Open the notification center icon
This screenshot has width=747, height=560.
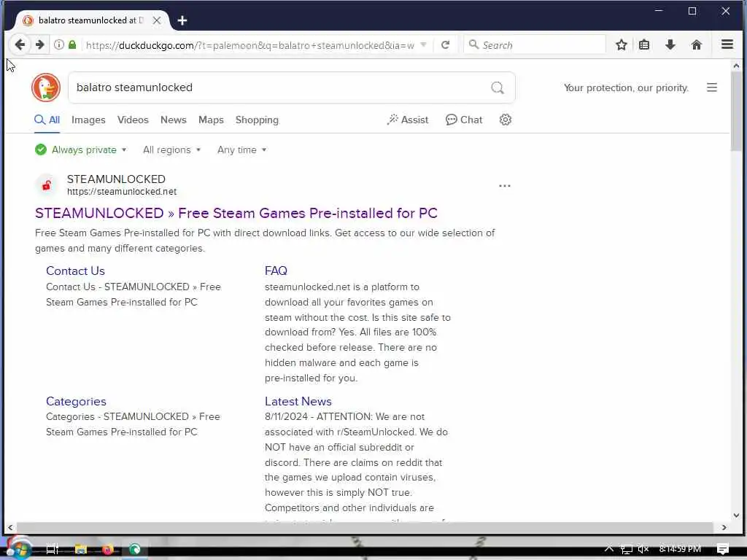723,549
